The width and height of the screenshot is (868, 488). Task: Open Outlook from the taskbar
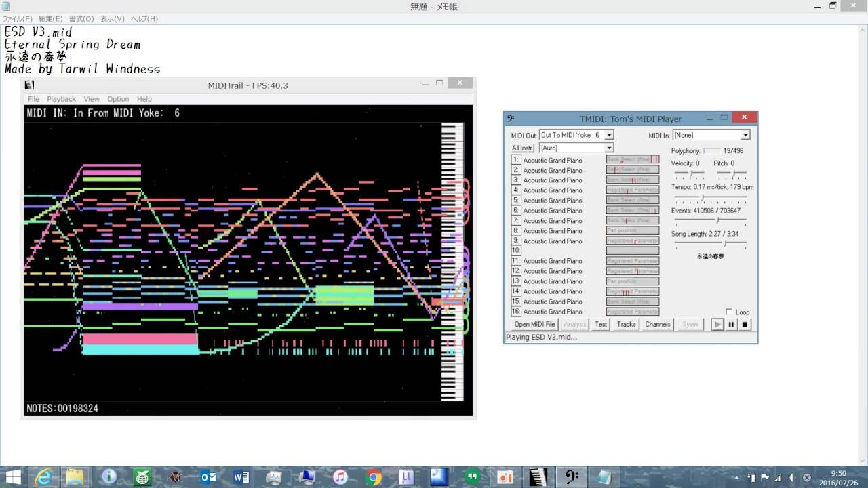(208, 477)
